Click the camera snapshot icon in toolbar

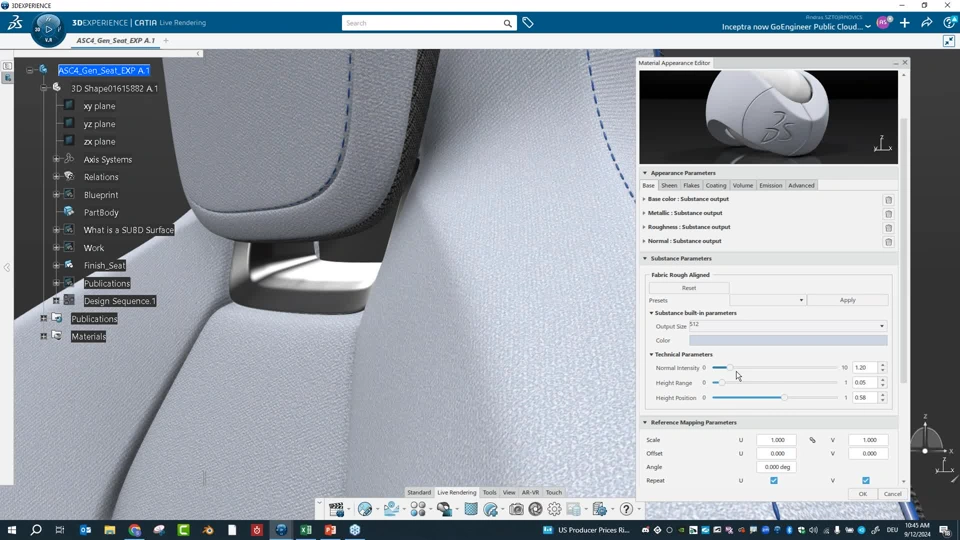tap(516, 510)
